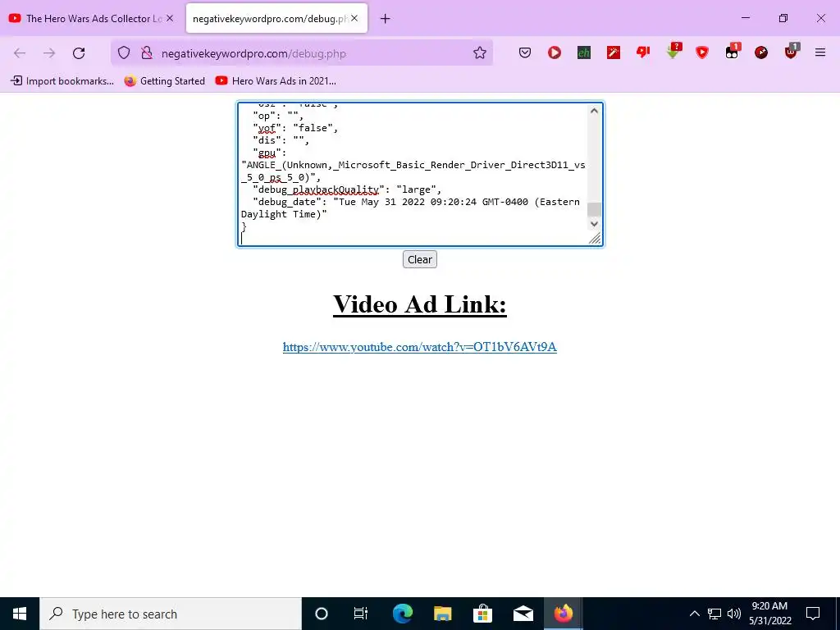
Task: Open the volume speaker tray icon
Action: (x=734, y=614)
